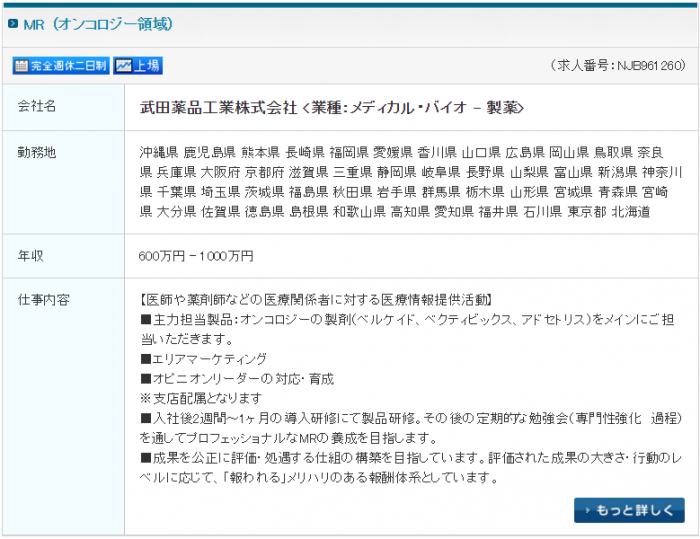Click the job number NJB961260 text
The image size is (700, 539).
pos(617,66)
